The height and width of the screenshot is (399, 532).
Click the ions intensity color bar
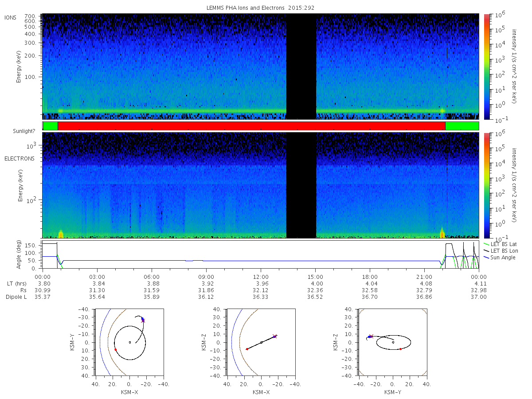click(486, 66)
